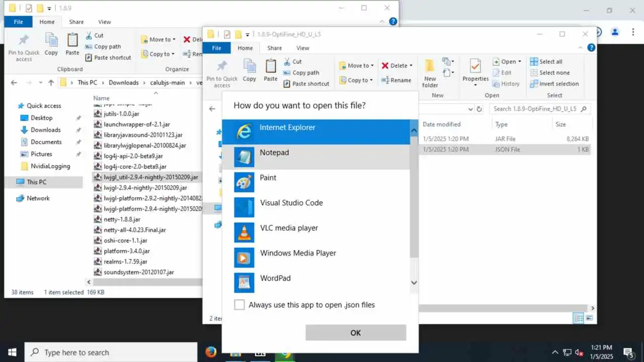Click History in the Open ribbon group

click(x=506, y=83)
